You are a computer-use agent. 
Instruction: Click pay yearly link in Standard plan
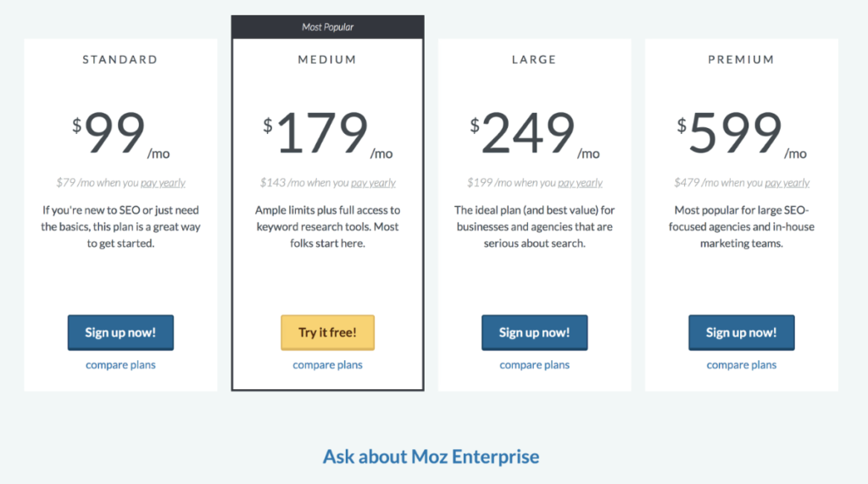(x=163, y=183)
